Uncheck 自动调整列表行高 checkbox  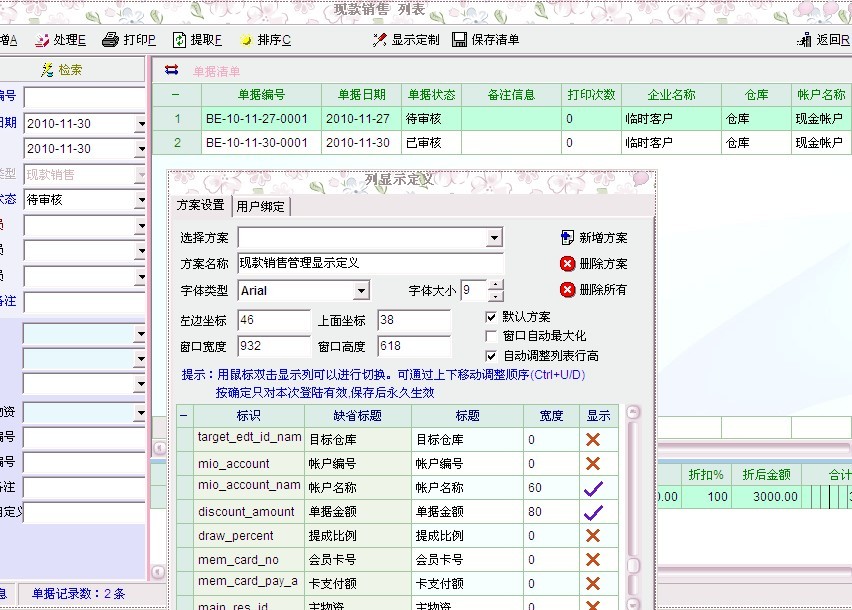click(491, 356)
